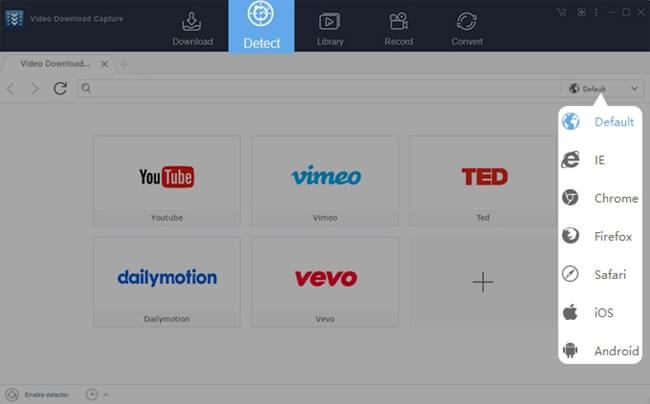Click the grid icon in title bar
Viewport: 650px width, 404px height.
pyautogui.click(x=581, y=12)
